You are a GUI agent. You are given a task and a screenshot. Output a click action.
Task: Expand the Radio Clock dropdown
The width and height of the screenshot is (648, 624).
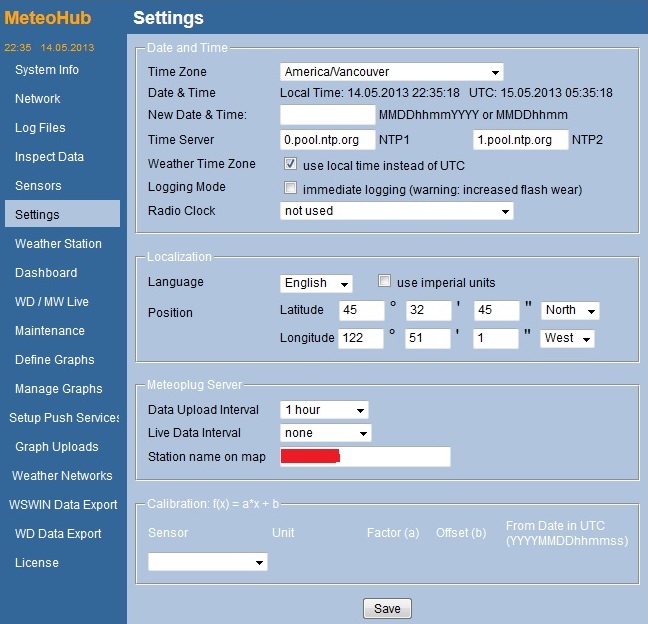(x=396, y=211)
